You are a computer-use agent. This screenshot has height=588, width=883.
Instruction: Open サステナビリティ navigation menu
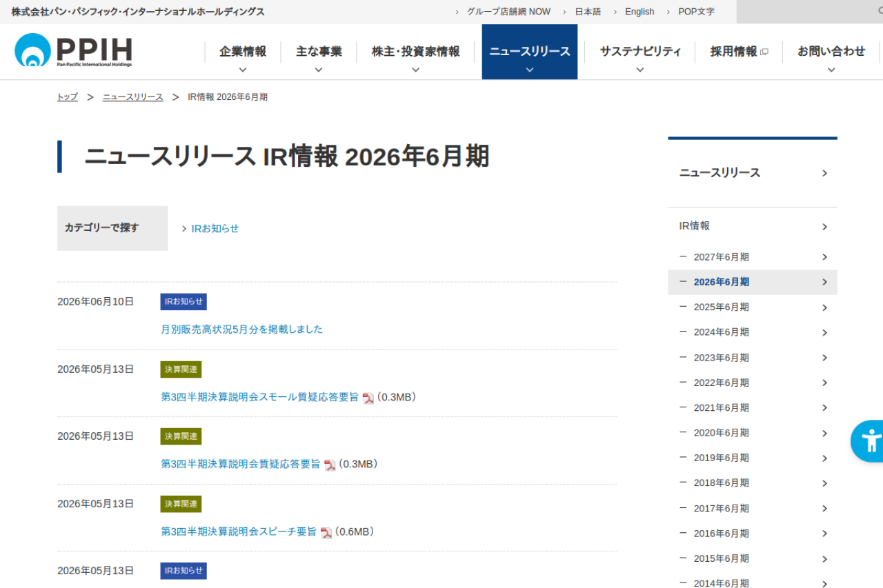[640, 52]
